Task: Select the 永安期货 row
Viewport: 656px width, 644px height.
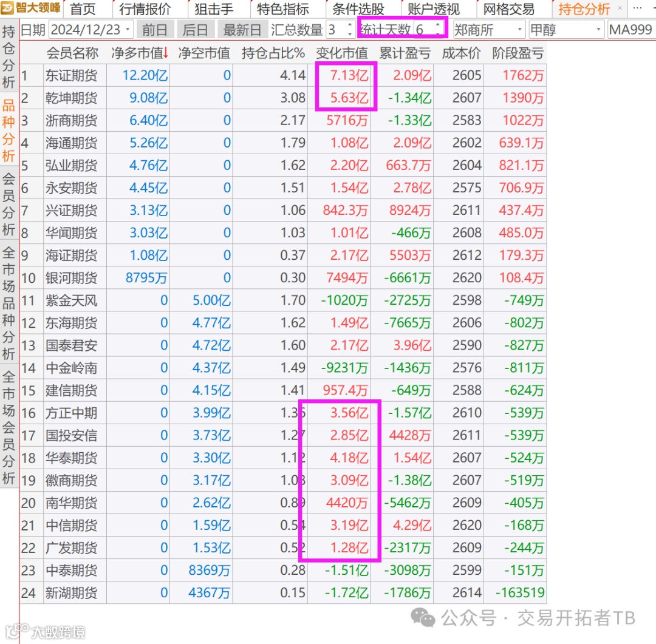Action: (283, 188)
